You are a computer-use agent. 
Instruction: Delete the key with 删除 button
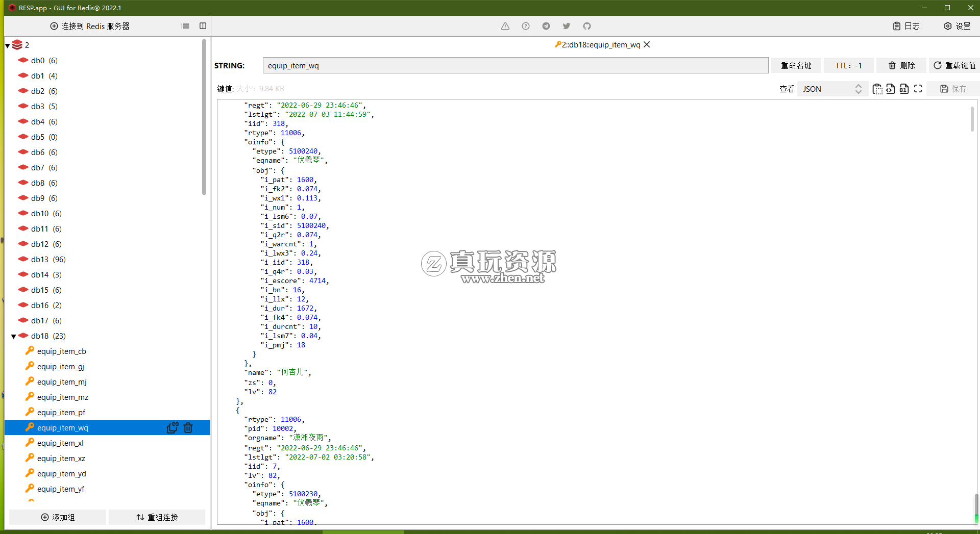click(901, 65)
